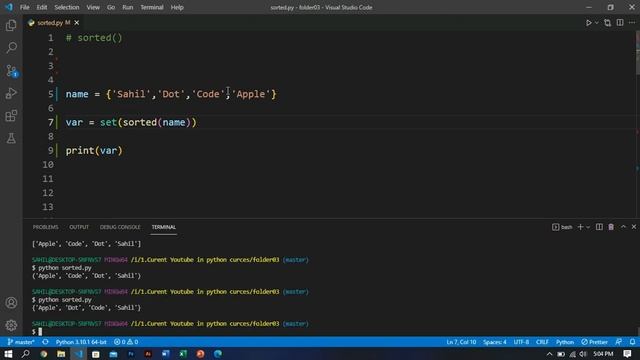Open the Search view in activity bar
Viewport: 640px width, 360px height.
click(11, 47)
